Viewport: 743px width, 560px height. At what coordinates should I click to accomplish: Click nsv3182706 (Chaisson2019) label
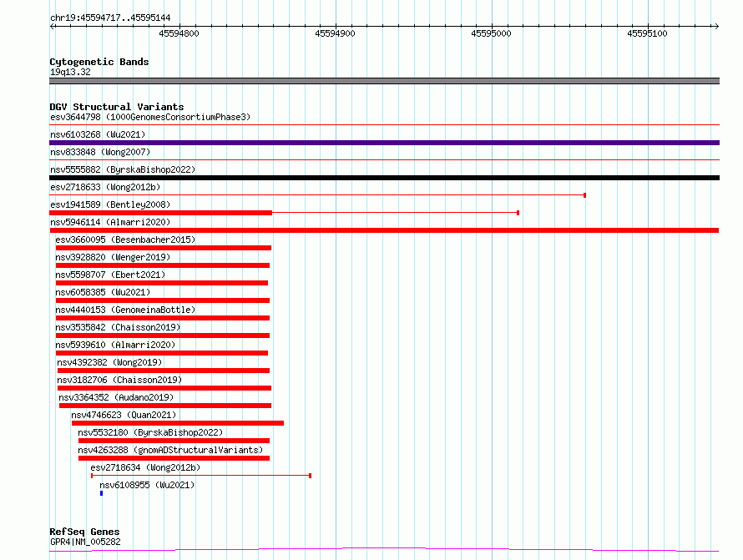119,380
